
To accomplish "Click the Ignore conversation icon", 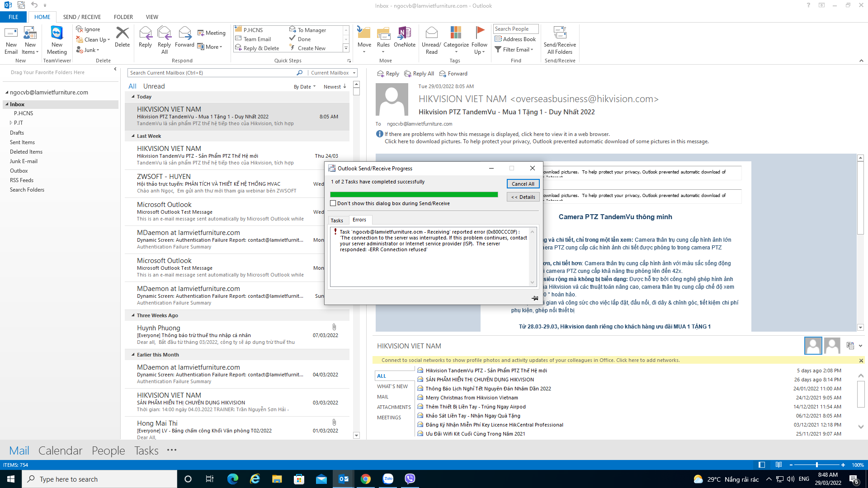I will coord(88,29).
